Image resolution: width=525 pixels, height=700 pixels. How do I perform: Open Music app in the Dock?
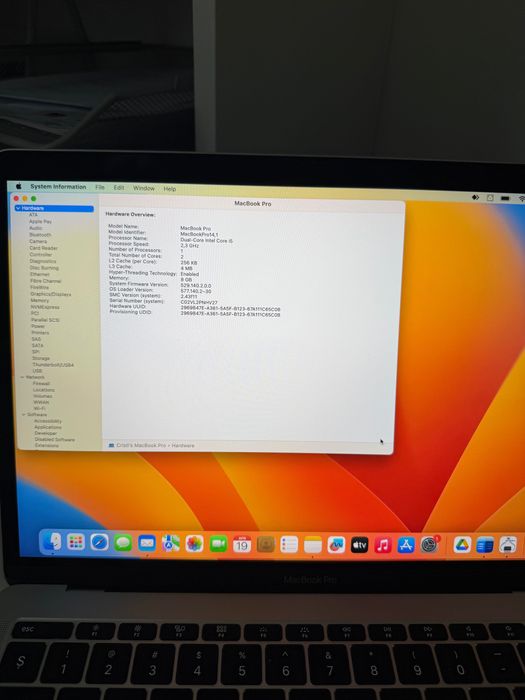pos(383,545)
